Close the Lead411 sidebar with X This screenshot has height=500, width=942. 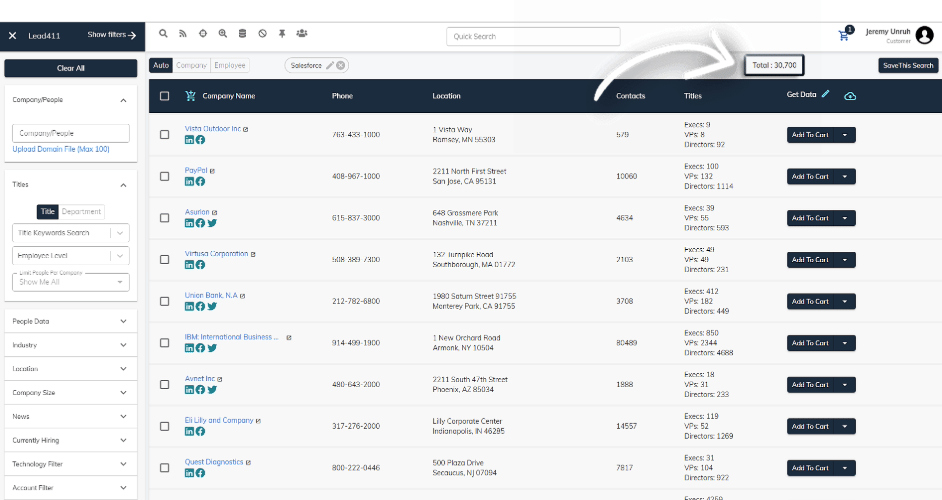pos(12,35)
